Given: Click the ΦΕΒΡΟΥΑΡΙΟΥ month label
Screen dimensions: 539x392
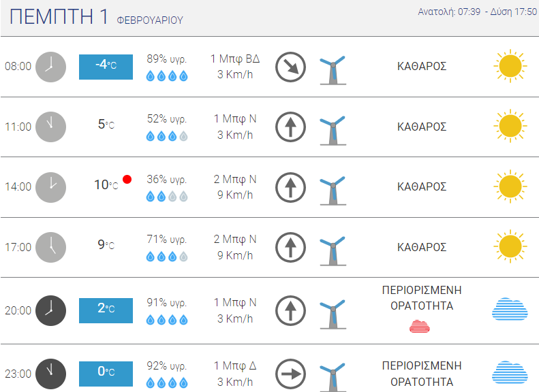Looking at the screenshot, I should click(x=150, y=20).
